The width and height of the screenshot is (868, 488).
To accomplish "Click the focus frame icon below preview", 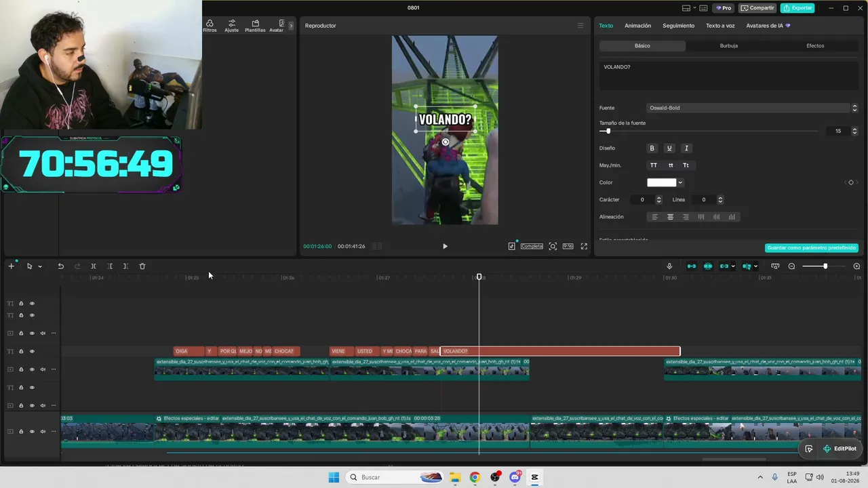I will click(553, 247).
